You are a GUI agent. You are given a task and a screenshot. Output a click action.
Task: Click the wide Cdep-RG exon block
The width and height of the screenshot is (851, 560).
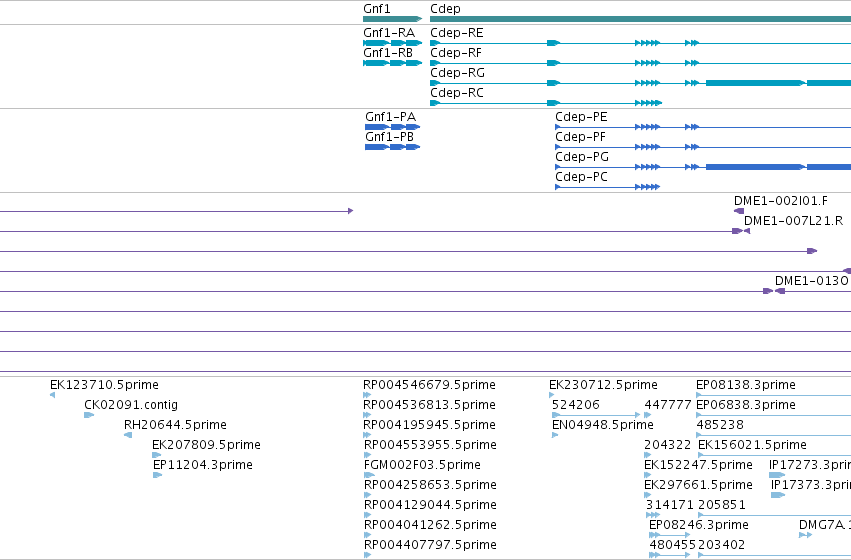point(755,83)
